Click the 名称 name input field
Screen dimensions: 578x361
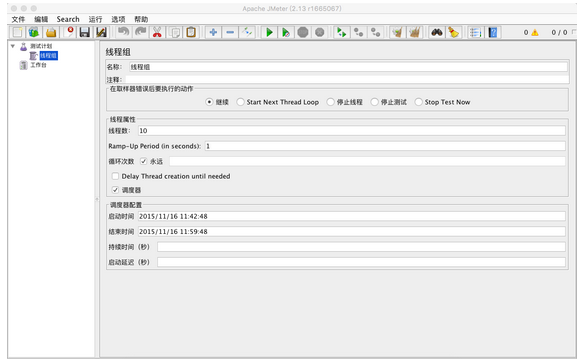[x=348, y=67]
